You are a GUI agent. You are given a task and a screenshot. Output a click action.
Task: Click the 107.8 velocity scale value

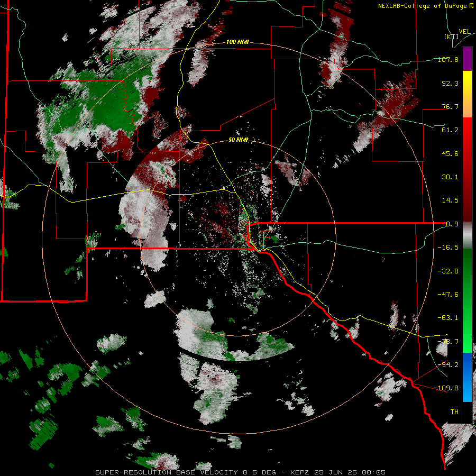click(x=448, y=59)
